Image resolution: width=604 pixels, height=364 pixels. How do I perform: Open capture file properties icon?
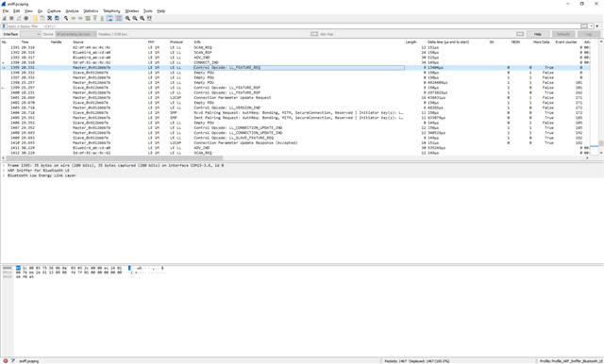[x=12, y=361]
